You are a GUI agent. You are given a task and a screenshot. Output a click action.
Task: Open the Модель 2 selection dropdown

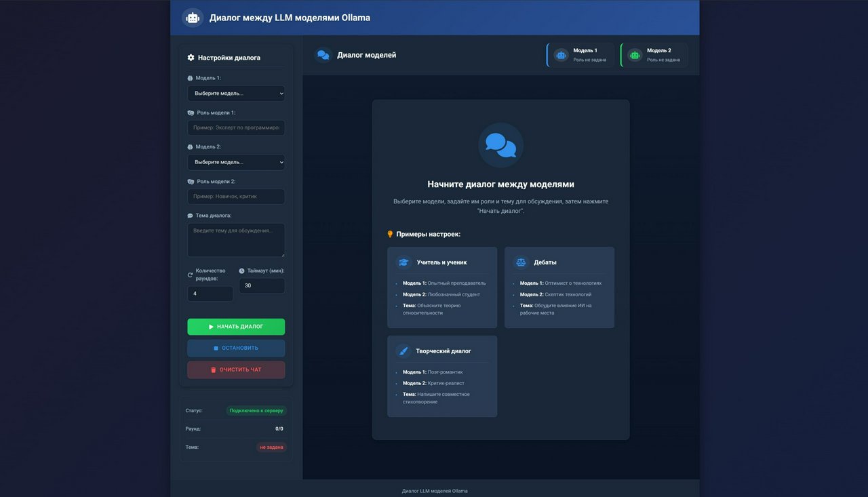(x=236, y=163)
